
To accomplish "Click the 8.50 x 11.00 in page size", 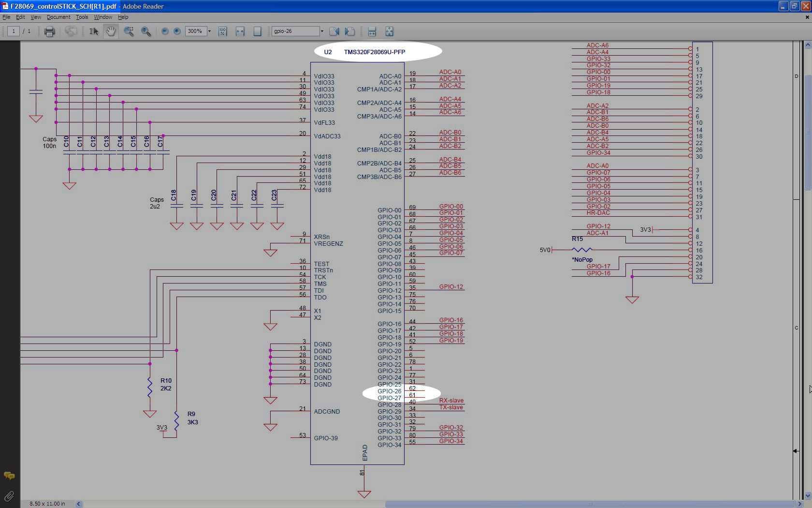I will point(47,504).
